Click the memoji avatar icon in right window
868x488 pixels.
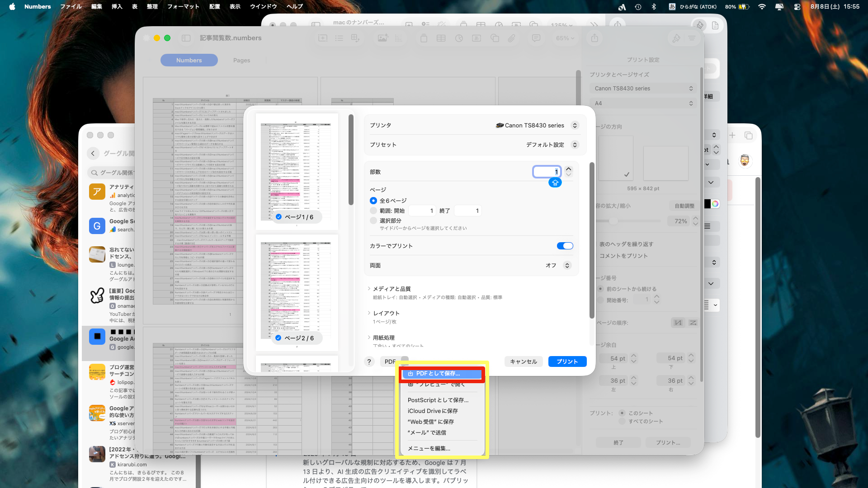pyautogui.click(x=745, y=160)
